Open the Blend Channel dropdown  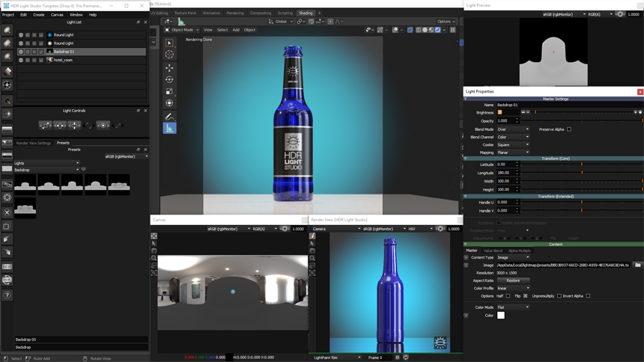[x=513, y=137]
